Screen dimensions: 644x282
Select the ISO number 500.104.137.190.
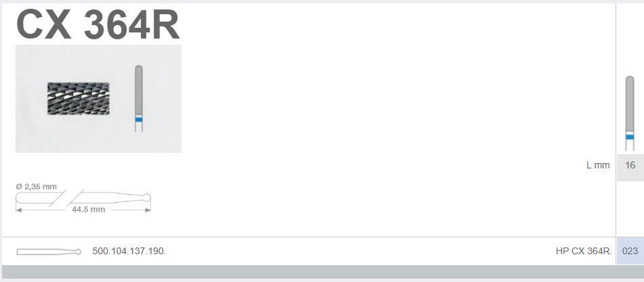[129, 252]
